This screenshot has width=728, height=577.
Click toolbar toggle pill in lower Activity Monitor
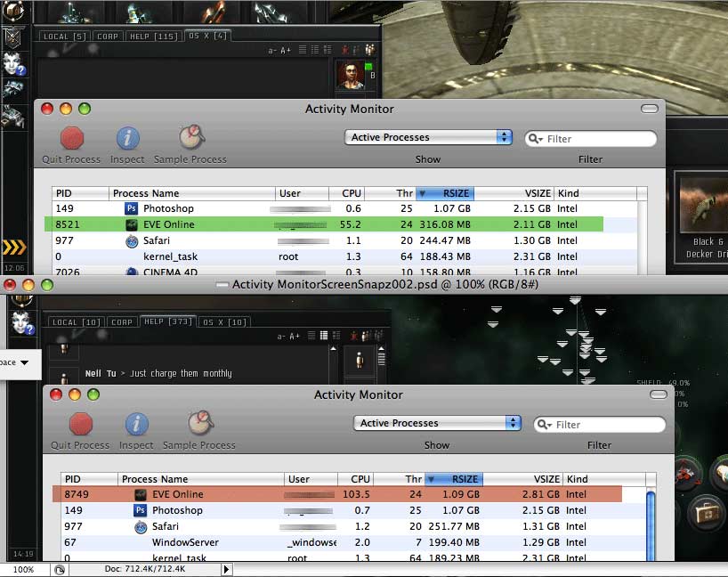click(659, 394)
